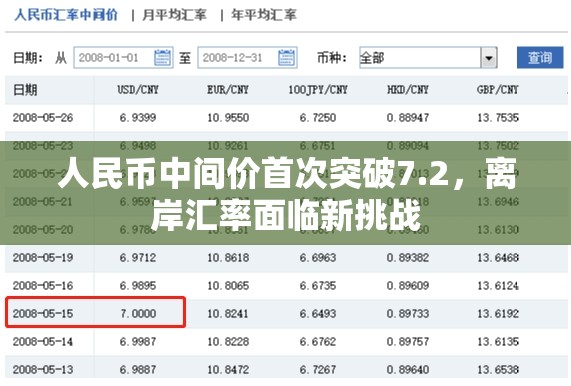Select HKD value 0.89733
This screenshot has width=571, height=386.
(408, 314)
